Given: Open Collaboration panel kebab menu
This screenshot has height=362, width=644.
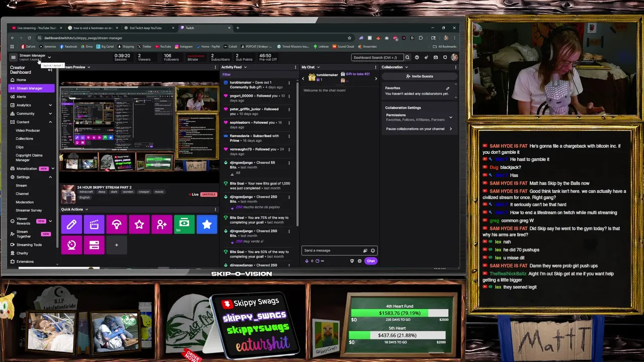Looking at the screenshot, I should click(x=455, y=67).
